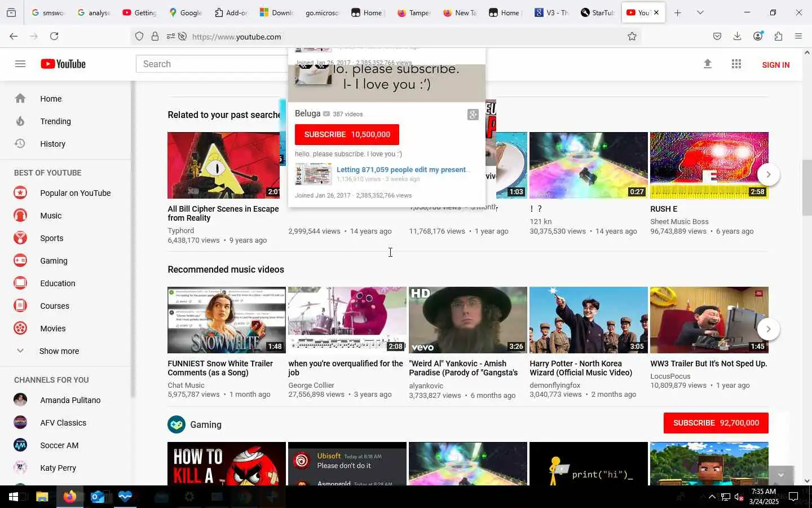Bookmark this page with the star icon
This screenshot has width=812, height=508.
632,36
